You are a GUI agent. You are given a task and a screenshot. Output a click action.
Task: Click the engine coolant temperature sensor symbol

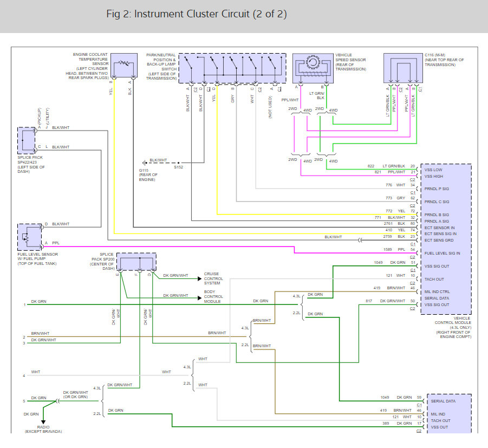[x=124, y=66]
